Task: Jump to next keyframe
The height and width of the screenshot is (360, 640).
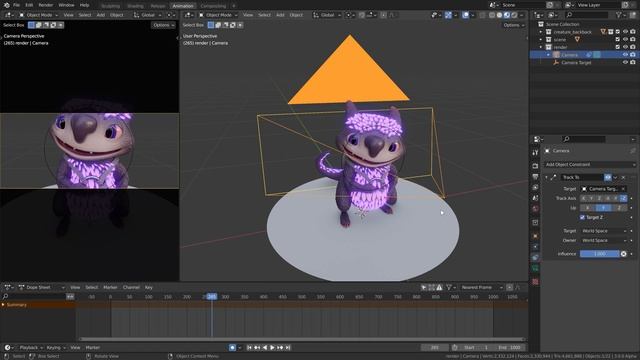Action: (x=280, y=347)
